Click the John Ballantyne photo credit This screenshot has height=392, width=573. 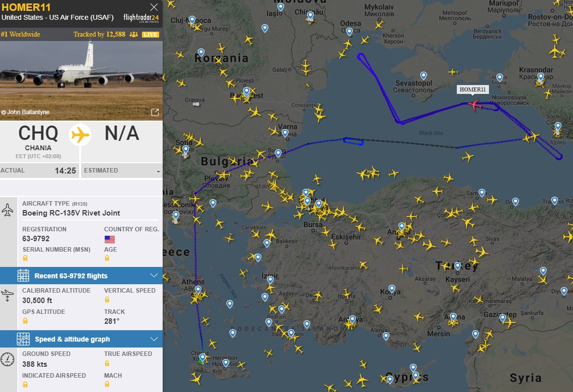[x=25, y=112]
